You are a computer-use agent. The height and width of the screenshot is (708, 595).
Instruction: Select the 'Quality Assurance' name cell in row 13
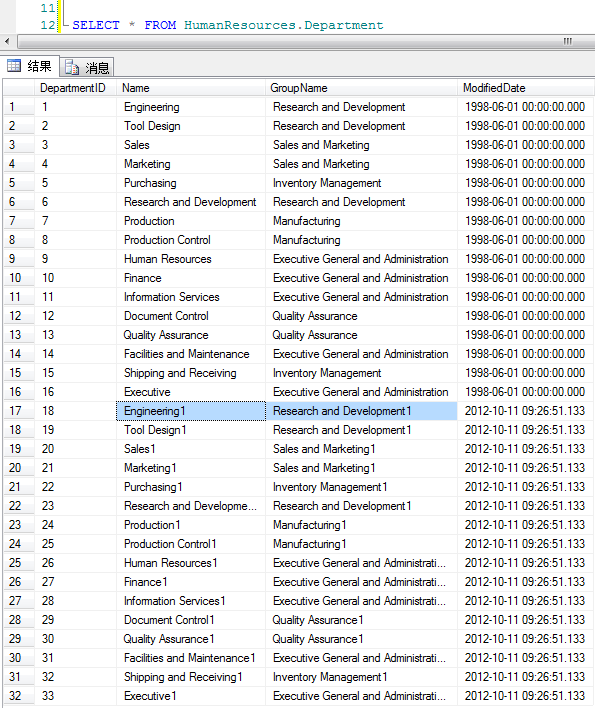[191, 335]
